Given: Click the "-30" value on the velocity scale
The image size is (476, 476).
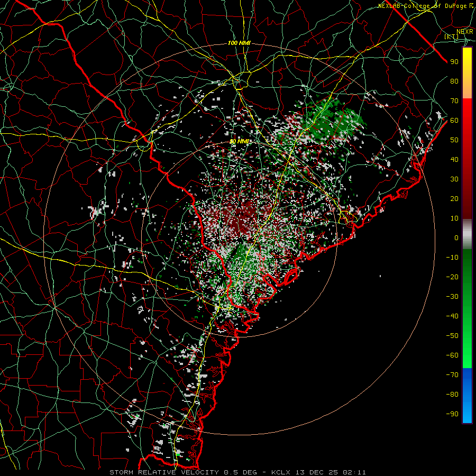Looking at the screenshot, I should coord(452,297).
